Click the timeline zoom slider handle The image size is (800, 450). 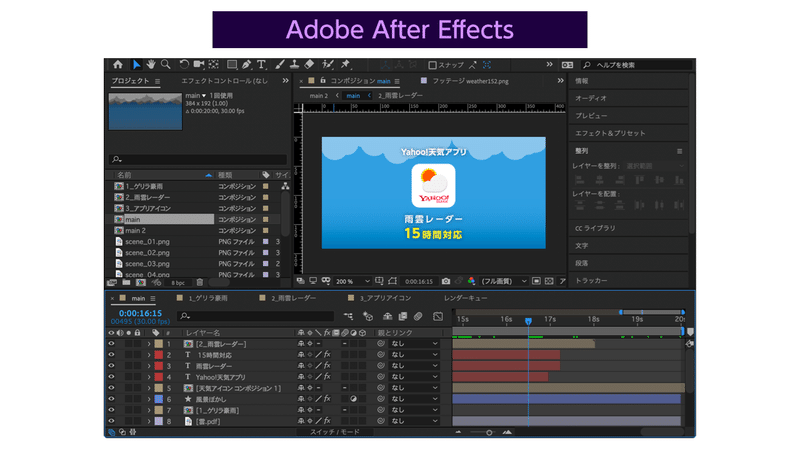pyautogui.click(x=489, y=433)
